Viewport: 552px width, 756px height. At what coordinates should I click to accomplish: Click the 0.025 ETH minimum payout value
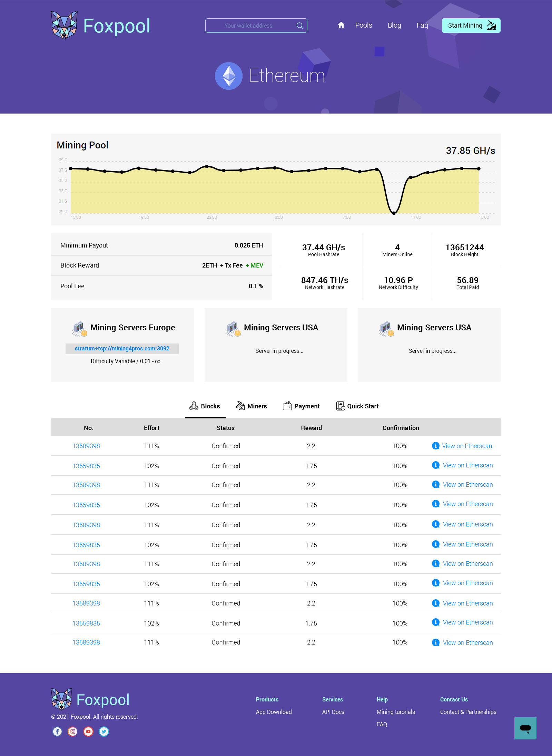tap(249, 245)
